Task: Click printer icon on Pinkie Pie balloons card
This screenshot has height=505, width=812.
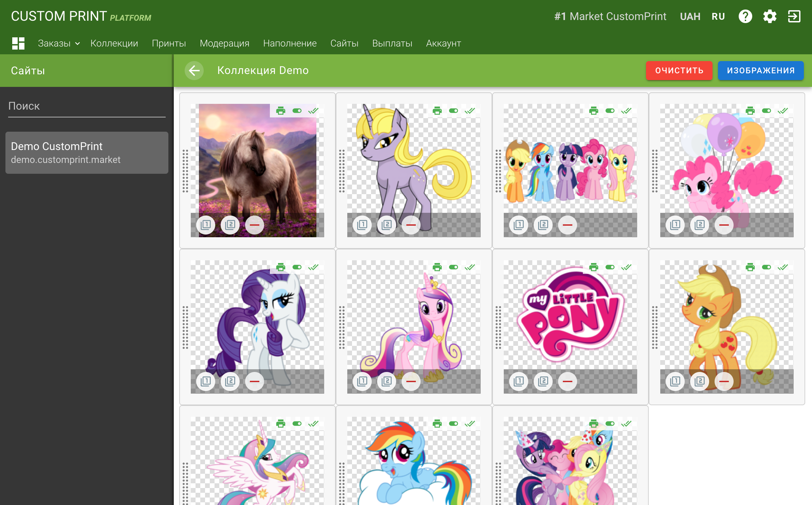Action: (x=750, y=111)
